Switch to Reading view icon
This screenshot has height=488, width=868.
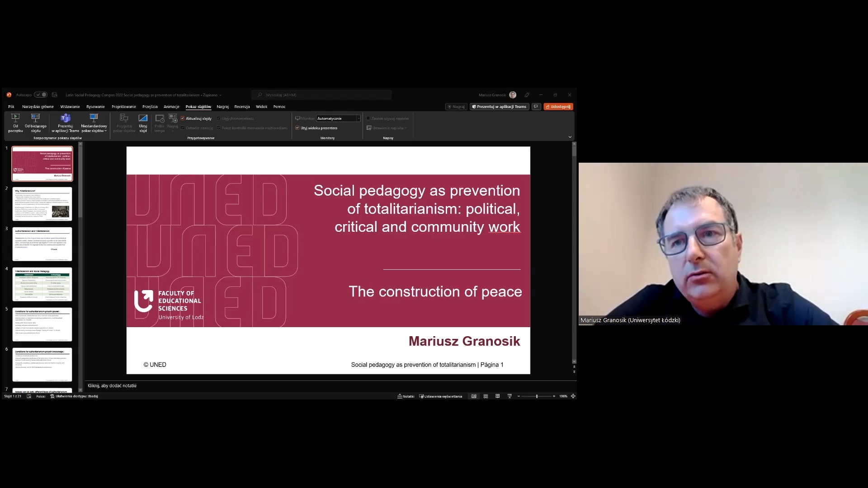pyautogui.click(x=497, y=396)
